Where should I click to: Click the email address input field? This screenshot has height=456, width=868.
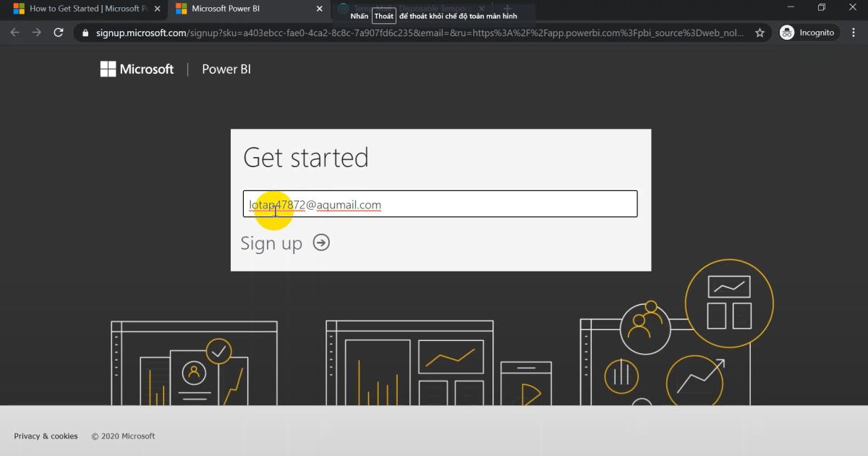[439, 203]
